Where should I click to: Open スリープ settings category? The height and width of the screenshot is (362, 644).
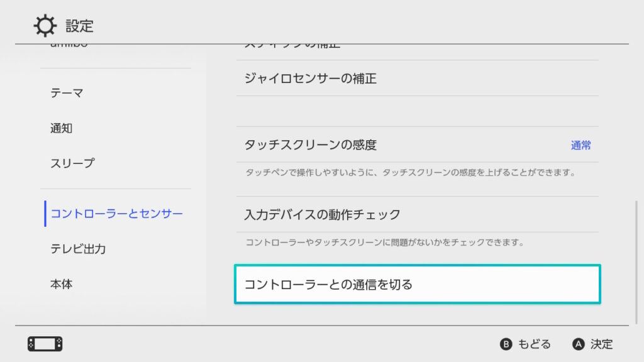73,163
